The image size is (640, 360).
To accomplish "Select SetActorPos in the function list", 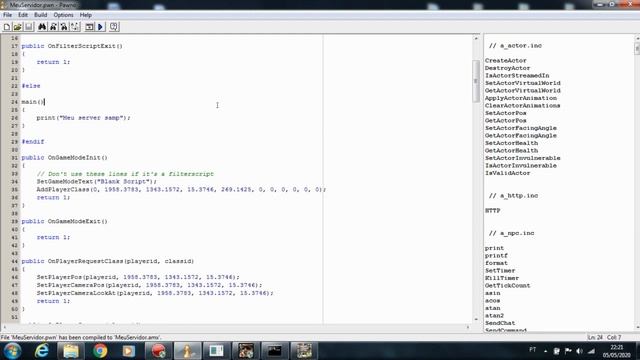I will pyautogui.click(x=505, y=113).
